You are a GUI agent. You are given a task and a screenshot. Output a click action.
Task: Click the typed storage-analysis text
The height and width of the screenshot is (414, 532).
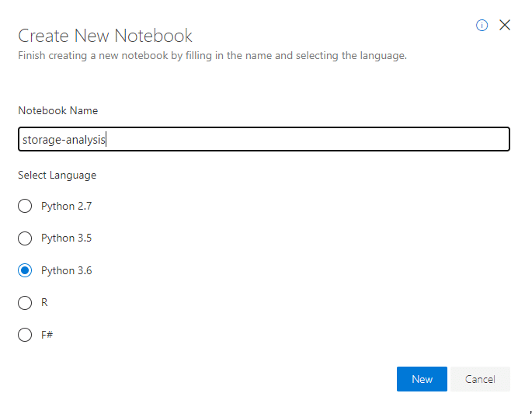64,140
